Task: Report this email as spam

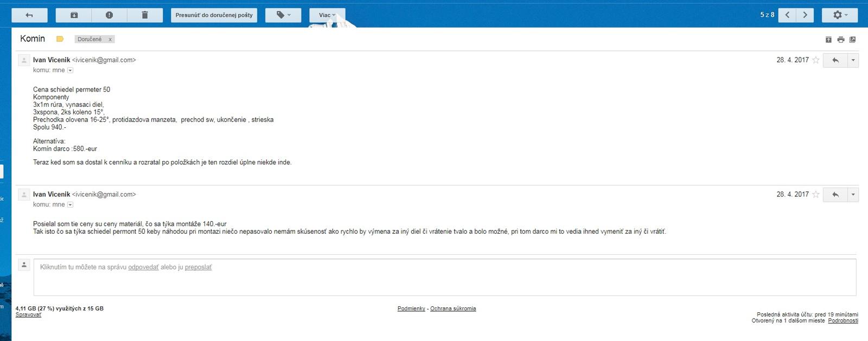Action: 109,15
